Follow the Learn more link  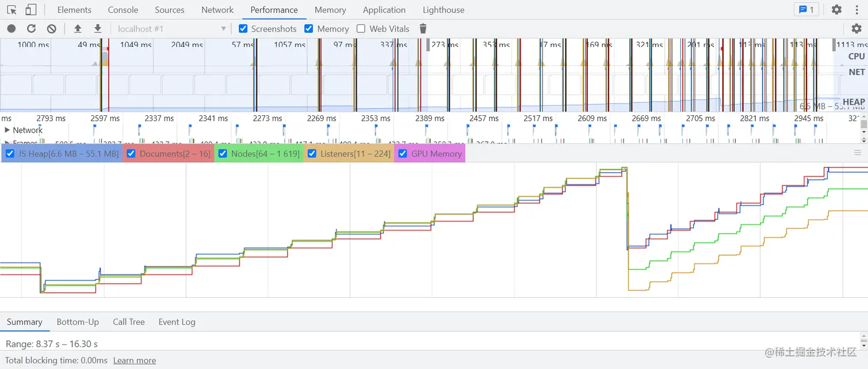134,360
